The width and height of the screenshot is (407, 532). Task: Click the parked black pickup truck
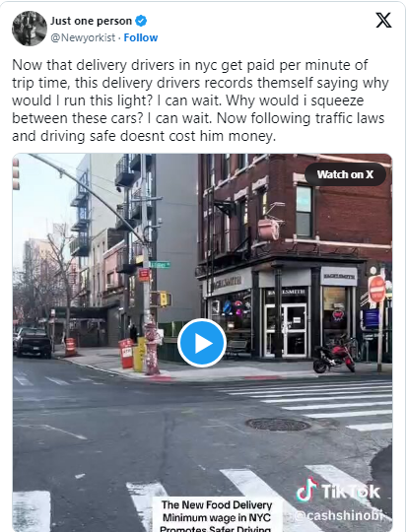click(x=33, y=342)
